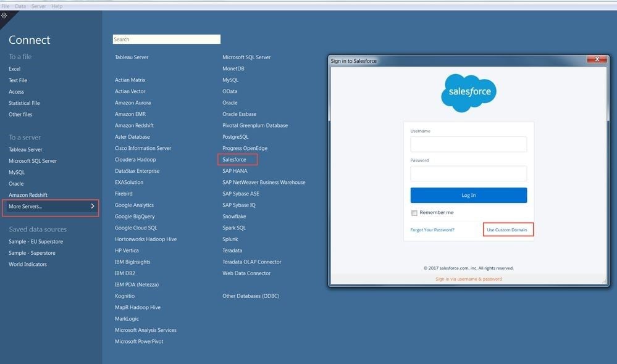
Task: Choose Hortonworks Hadoop Hive connector
Action: coord(146,239)
